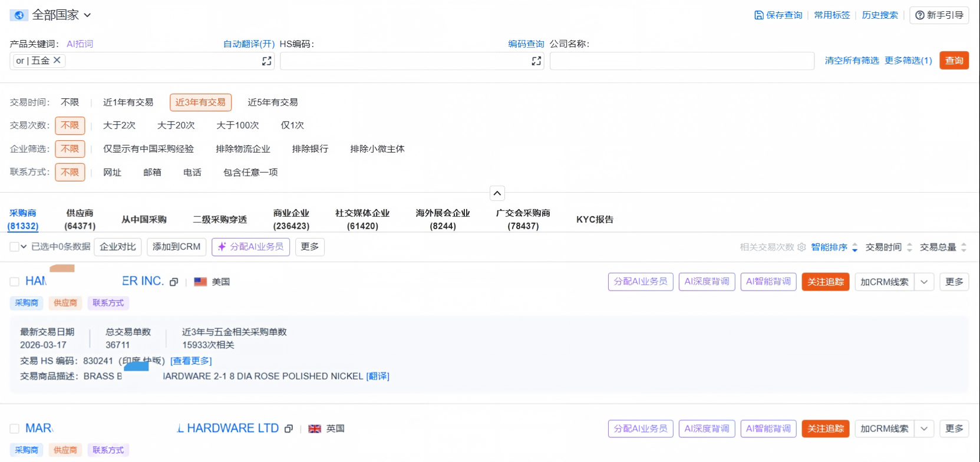
Task: Switch to the 二级采购穿透 tab
Action: pyautogui.click(x=220, y=219)
